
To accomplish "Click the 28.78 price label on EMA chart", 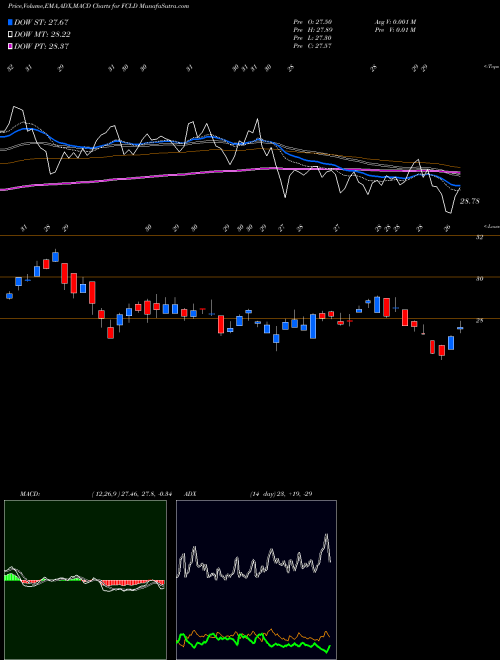I will tap(469, 201).
